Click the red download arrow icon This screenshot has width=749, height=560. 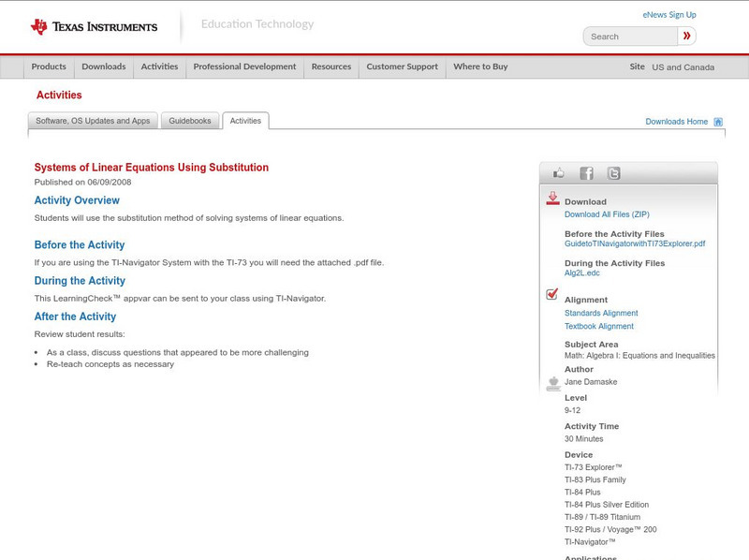click(552, 199)
